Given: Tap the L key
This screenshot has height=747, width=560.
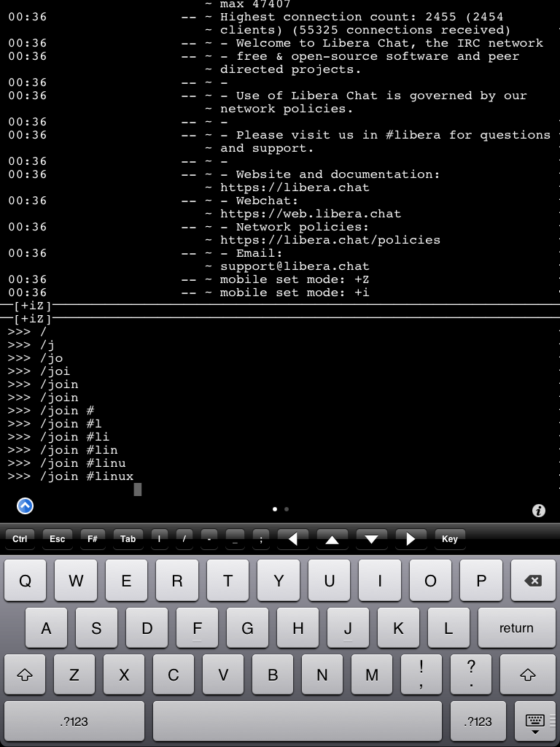Looking at the screenshot, I should 448,627.
